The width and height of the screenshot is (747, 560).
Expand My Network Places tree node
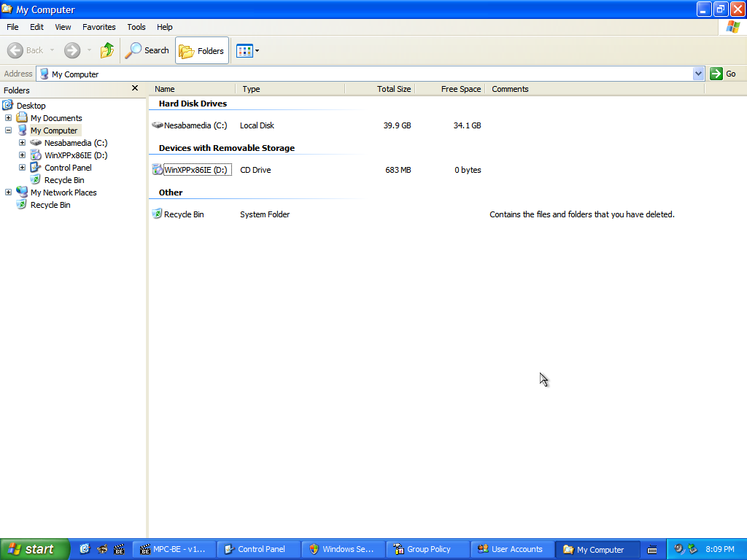click(8, 192)
